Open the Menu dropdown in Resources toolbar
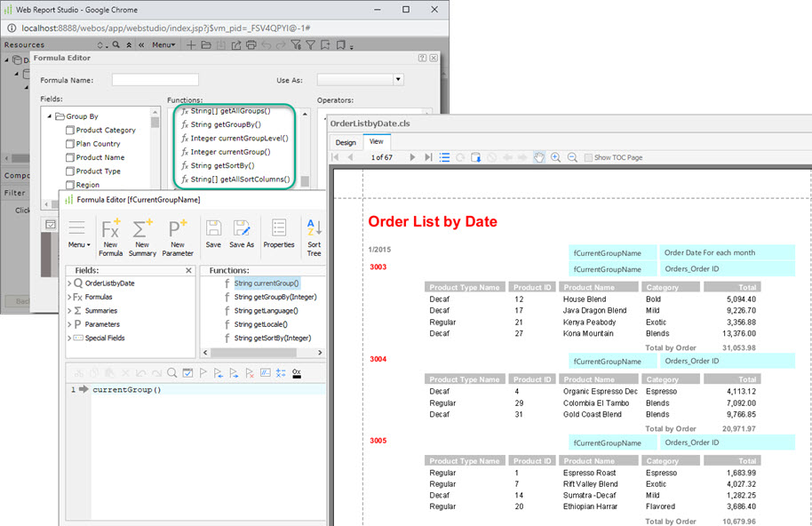This screenshot has height=526, width=812. pos(163,45)
